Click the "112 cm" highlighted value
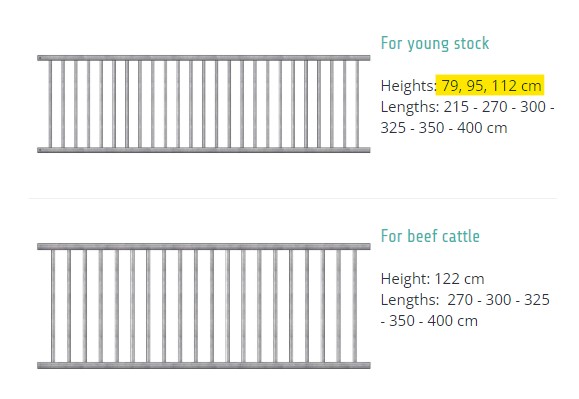This screenshot has width=579, height=399. pos(517,86)
